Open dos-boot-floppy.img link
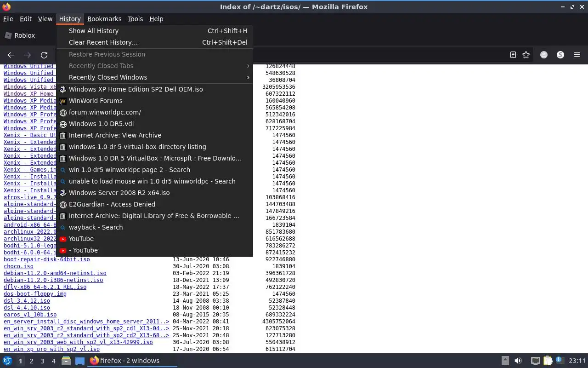This screenshot has width=588, height=368. [x=35, y=294]
